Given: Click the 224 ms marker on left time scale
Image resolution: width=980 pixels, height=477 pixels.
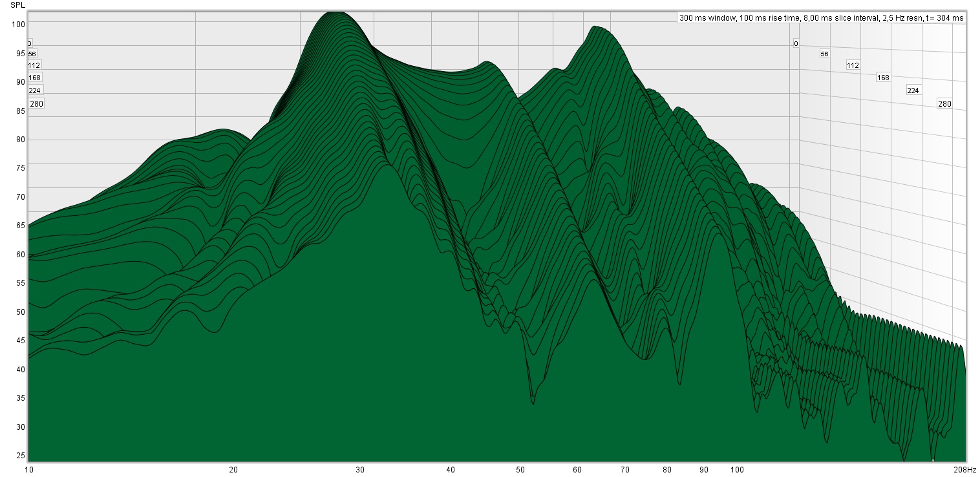Looking at the screenshot, I should coord(34,90).
